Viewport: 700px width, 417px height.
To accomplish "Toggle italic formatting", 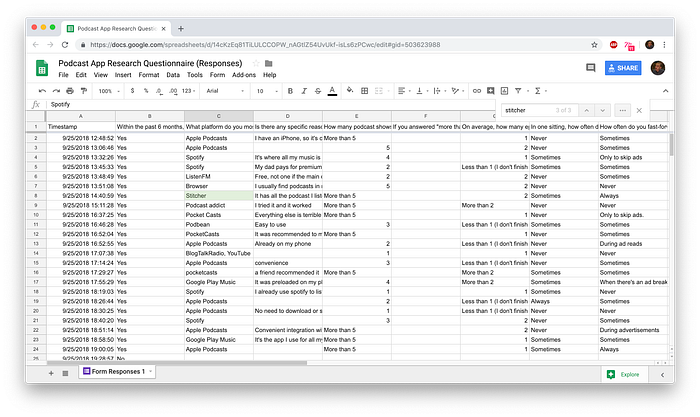I will point(304,91).
